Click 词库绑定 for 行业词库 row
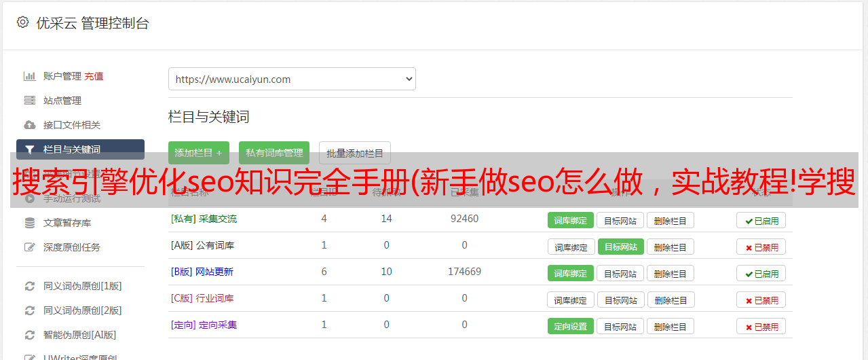 point(571,300)
